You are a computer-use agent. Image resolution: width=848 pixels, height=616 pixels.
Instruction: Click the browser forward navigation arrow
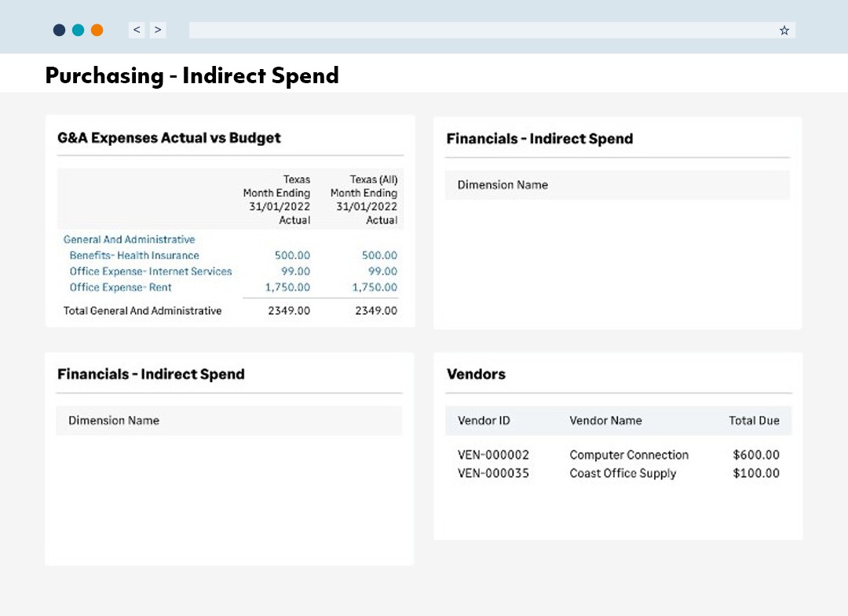[x=158, y=29]
